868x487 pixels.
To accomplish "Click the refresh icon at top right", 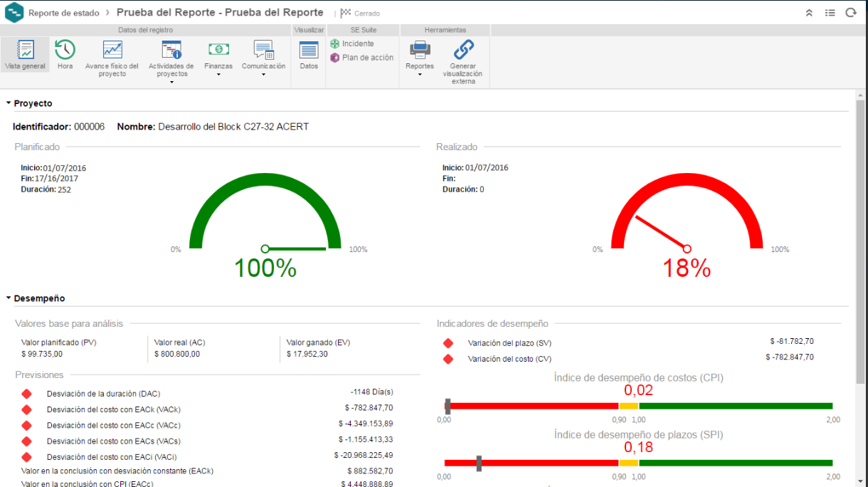I will [x=850, y=13].
